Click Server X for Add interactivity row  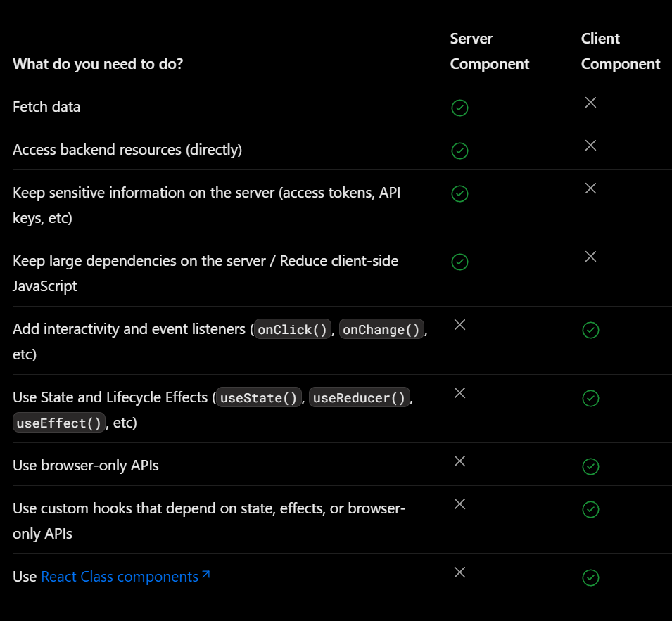coord(459,325)
